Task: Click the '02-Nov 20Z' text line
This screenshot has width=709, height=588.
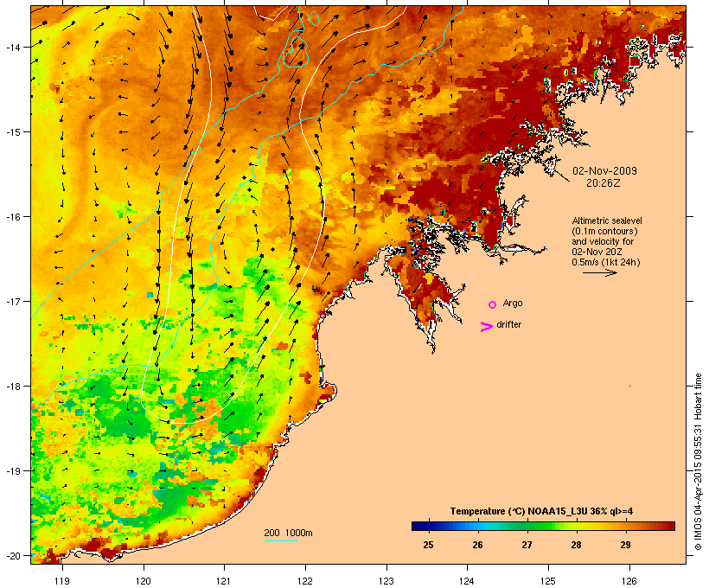Action: [597, 252]
